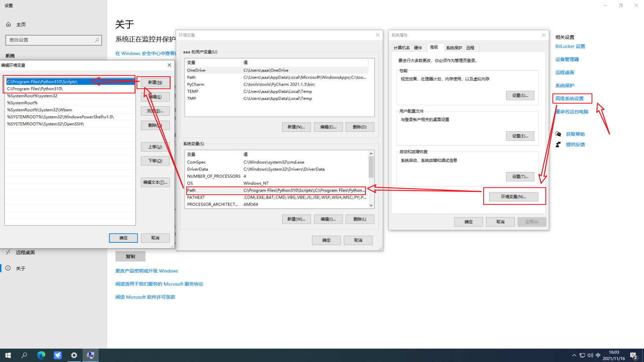Image resolution: width=644 pixels, height=362 pixels.
Task: Click system variables 新建(W) button
Action: (x=296, y=219)
